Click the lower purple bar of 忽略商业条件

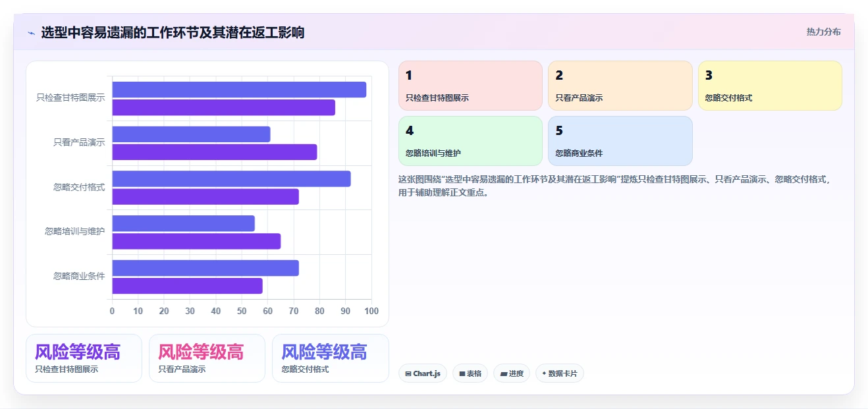point(188,286)
